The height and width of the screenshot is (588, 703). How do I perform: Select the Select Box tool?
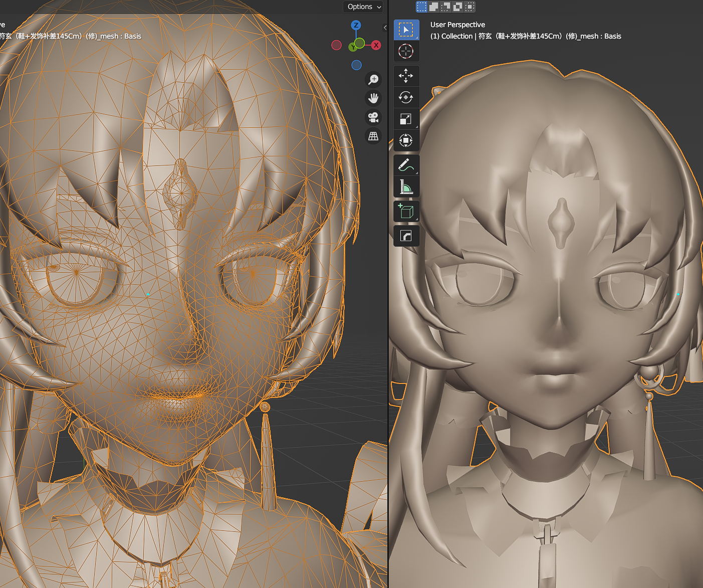tap(406, 30)
